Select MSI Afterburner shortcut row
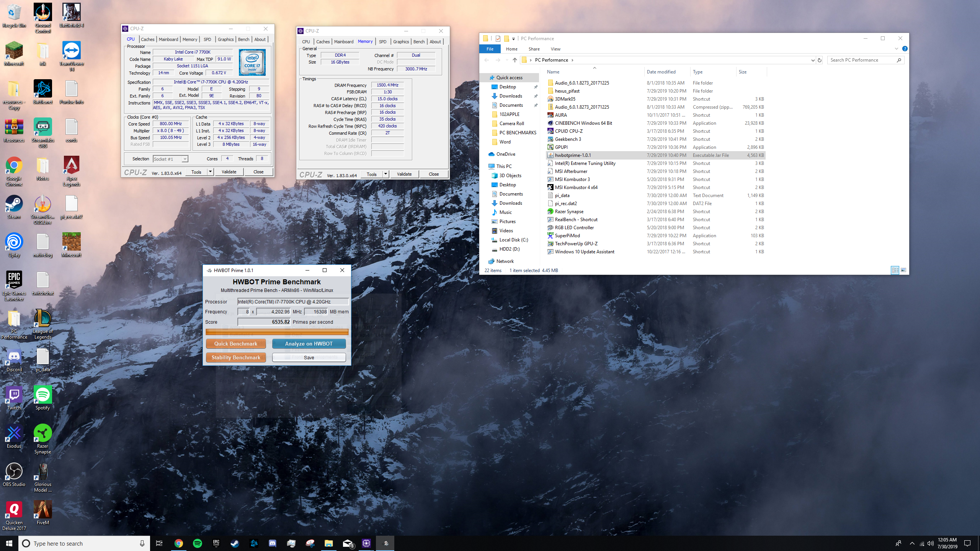980x551 pixels. [x=655, y=171]
